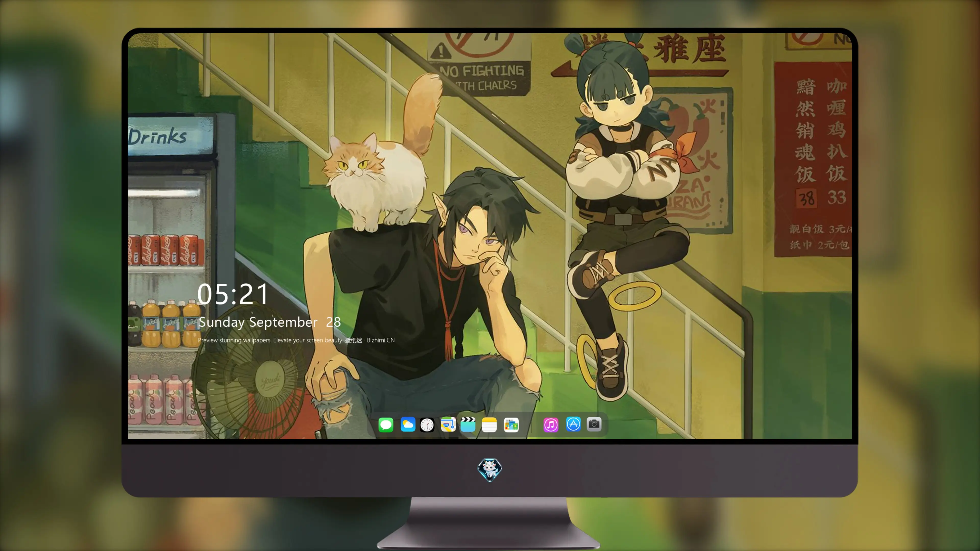Launch the Weather app from the dock
The image size is (980, 551).
point(408,424)
